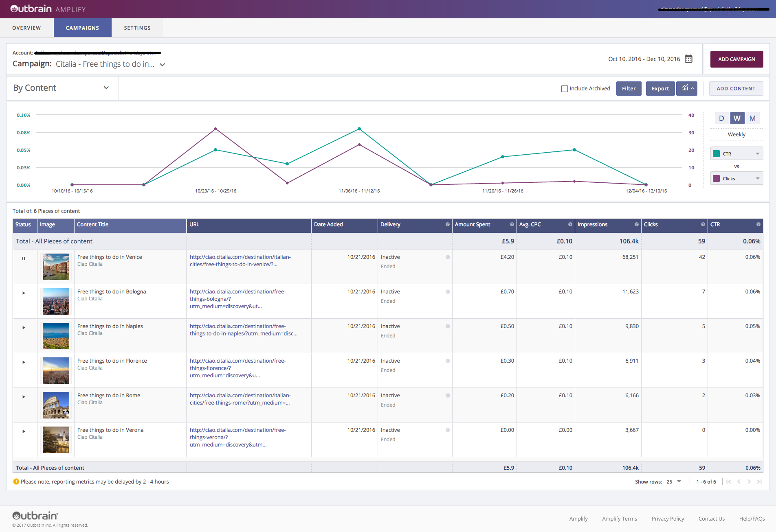Click the orange reporting delay warning icon

16,482
